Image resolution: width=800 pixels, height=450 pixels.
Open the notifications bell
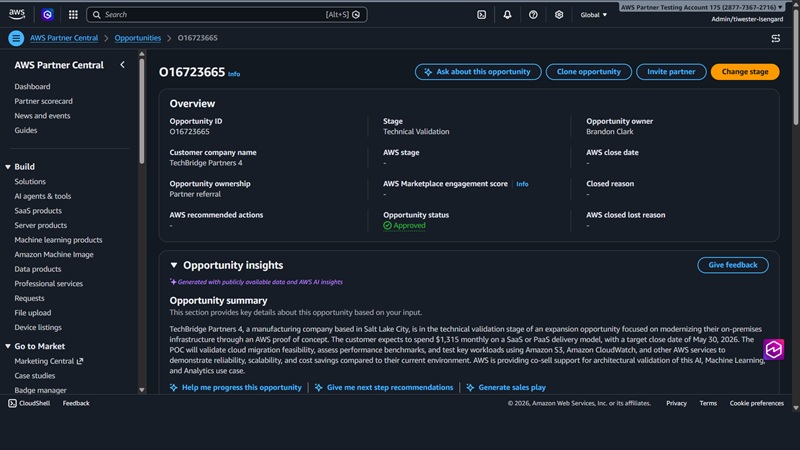click(x=507, y=15)
